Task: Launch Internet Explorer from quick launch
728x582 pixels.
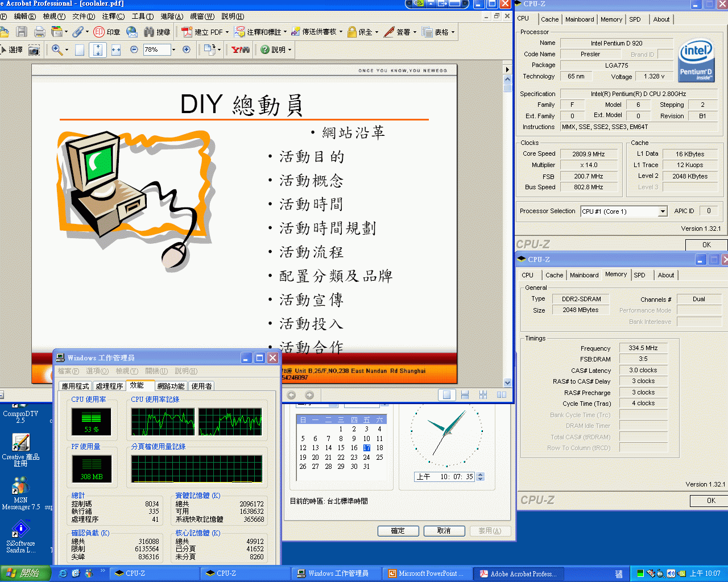Action: [x=63, y=573]
